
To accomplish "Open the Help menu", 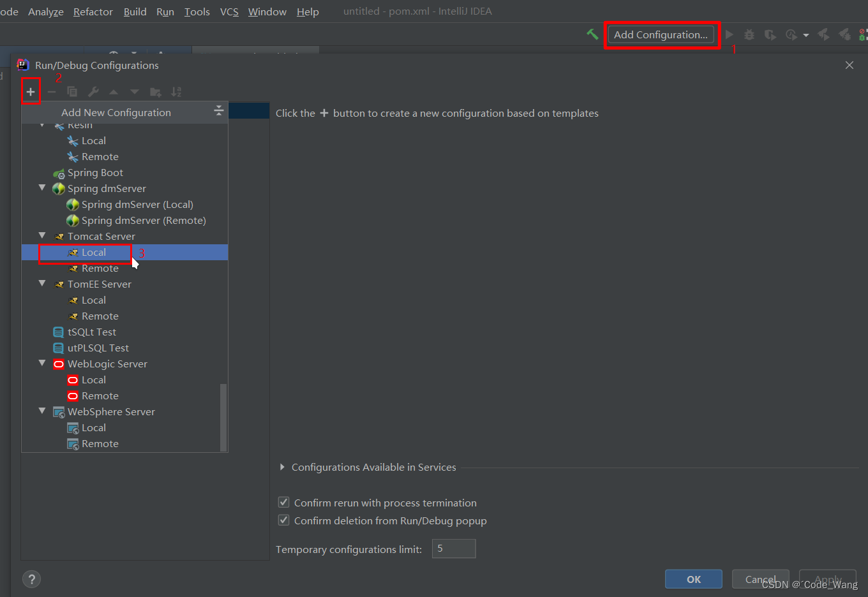I will point(308,11).
